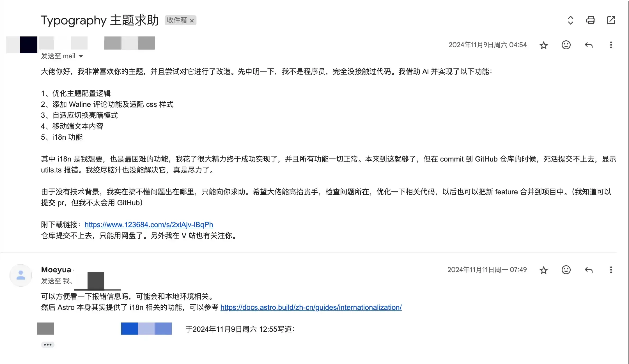Show trimmed quoted content via ellipsis button
Screen dimensions: 629x364
(x=47, y=344)
